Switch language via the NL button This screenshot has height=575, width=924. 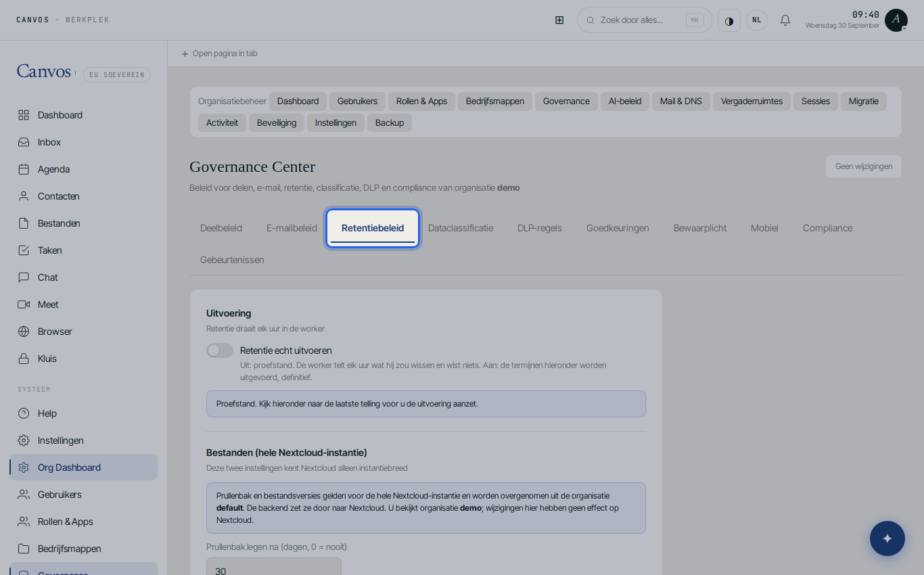(757, 20)
